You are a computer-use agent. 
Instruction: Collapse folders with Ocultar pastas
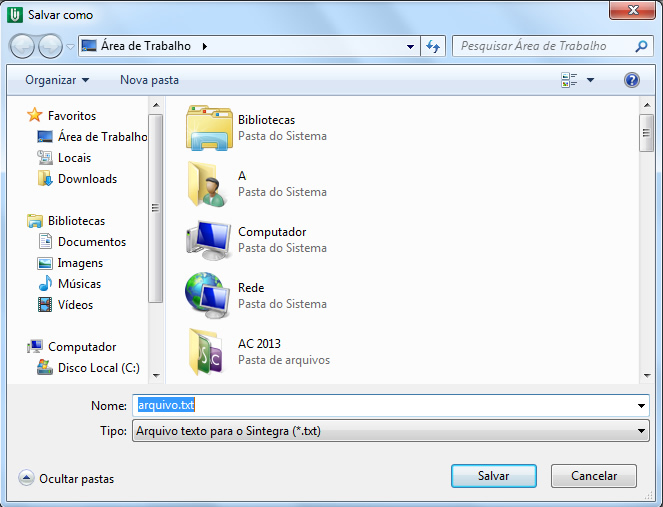pos(67,479)
